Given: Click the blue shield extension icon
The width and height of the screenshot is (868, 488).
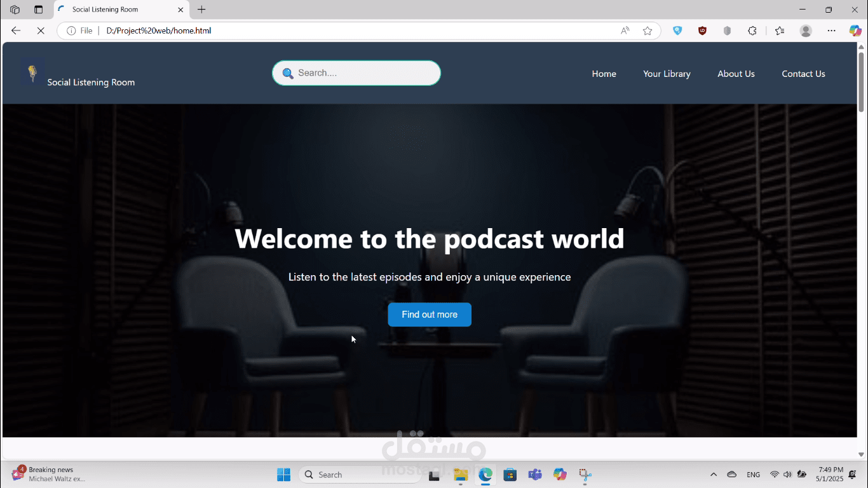Looking at the screenshot, I should point(677,30).
